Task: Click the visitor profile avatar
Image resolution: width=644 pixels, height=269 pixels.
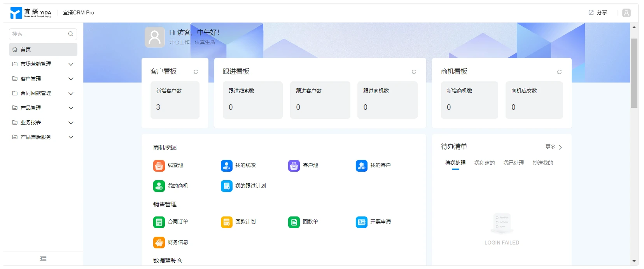Action: [x=155, y=37]
